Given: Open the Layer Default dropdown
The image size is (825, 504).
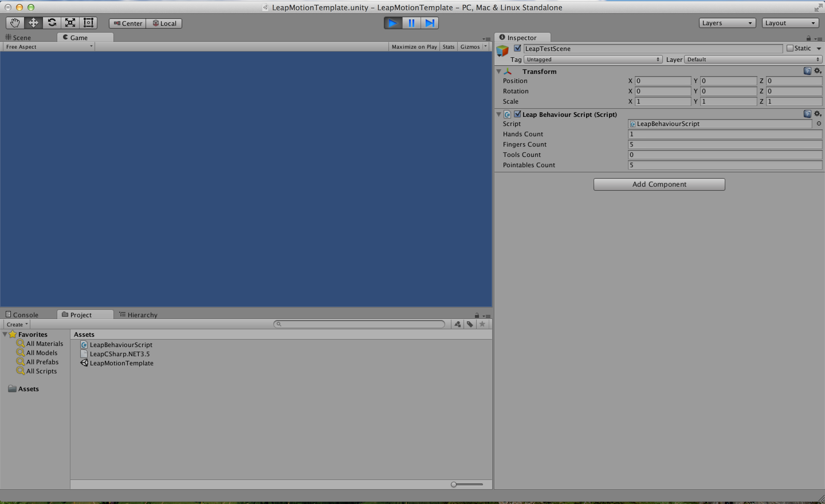Looking at the screenshot, I should click(x=753, y=59).
